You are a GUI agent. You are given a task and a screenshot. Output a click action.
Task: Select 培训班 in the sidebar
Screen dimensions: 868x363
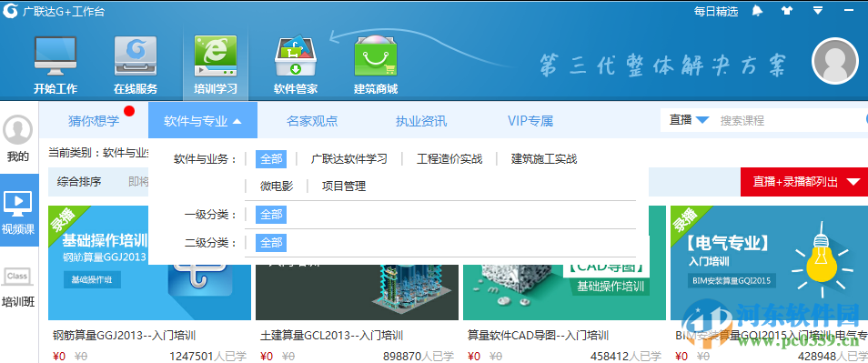pyautogui.click(x=18, y=287)
